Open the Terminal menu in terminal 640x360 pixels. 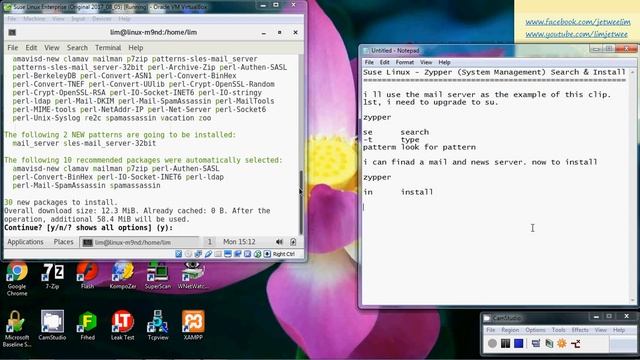pyautogui.click(x=108, y=48)
